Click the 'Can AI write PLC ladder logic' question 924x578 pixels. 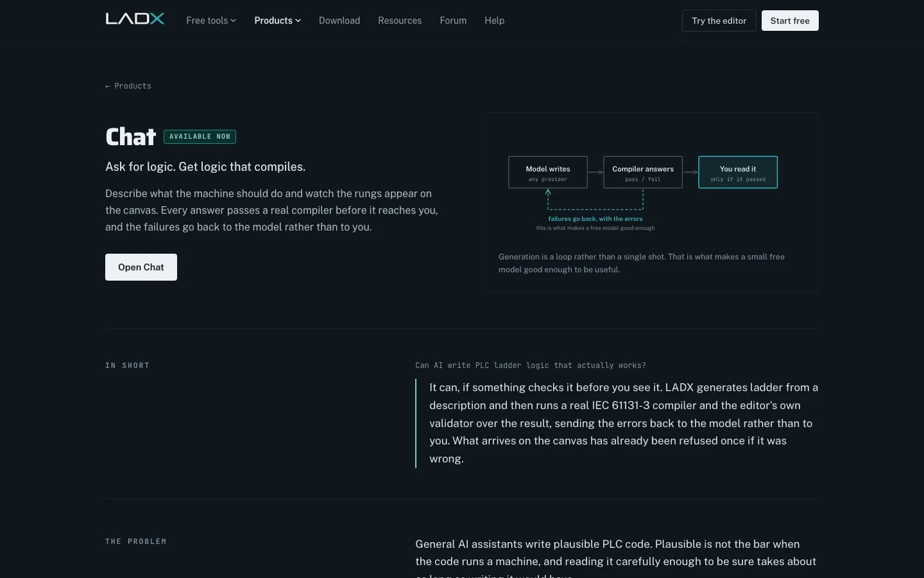pyautogui.click(x=531, y=365)
